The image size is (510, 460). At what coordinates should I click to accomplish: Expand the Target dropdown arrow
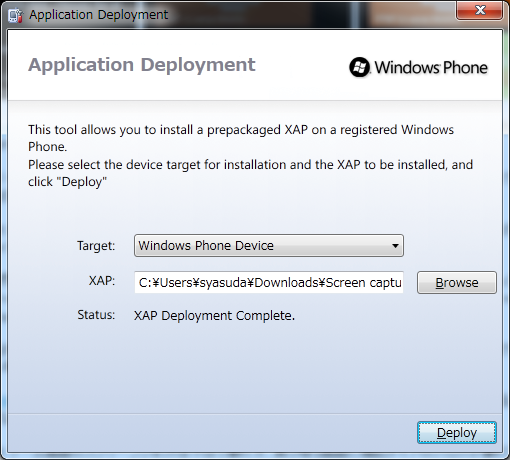395,246
